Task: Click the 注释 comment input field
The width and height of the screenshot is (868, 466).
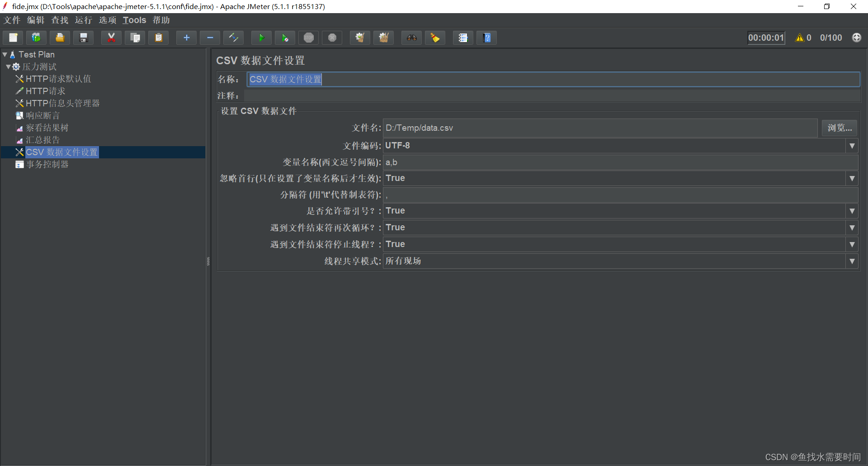Action: pyautogui.click(x=552, y=95)
